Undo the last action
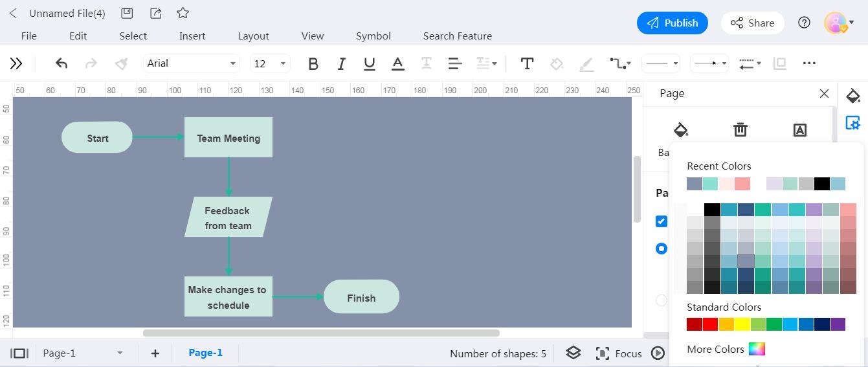 click(x=61, y=63)
